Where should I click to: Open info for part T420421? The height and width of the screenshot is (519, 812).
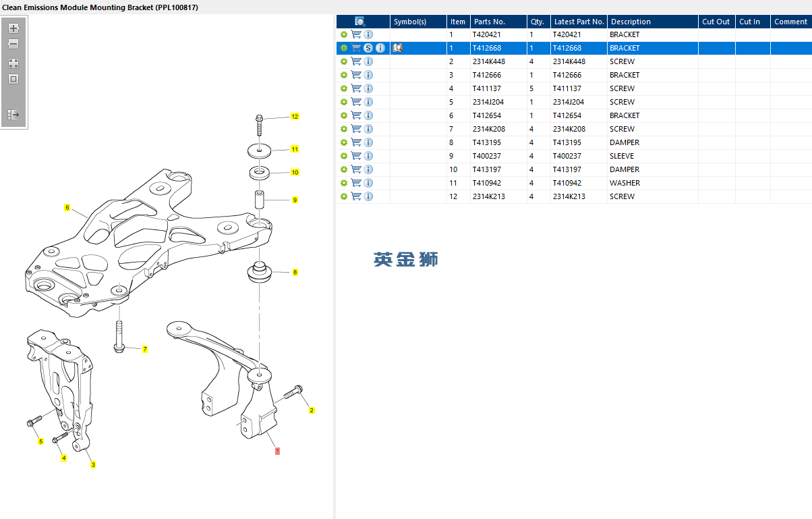pyautogui.click(x=368, y=34)
